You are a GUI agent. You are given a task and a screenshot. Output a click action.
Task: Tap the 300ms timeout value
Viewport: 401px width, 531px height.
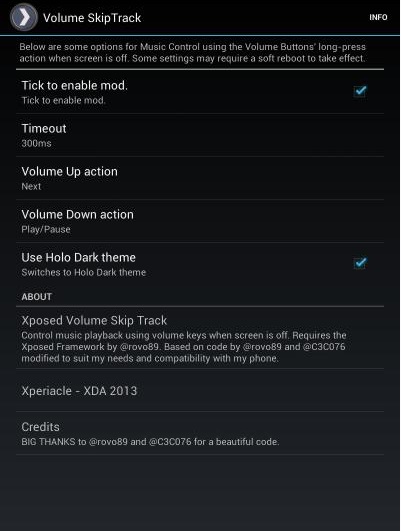36,143
